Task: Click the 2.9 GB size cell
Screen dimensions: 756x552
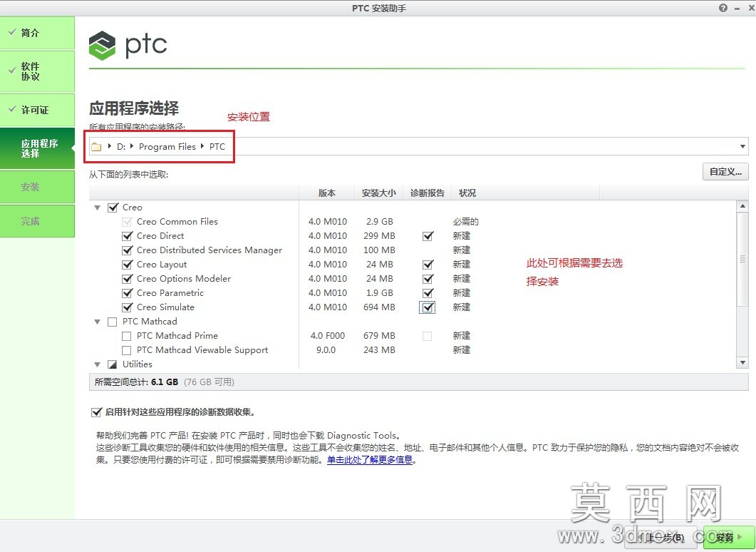Action: click(380, 222)
